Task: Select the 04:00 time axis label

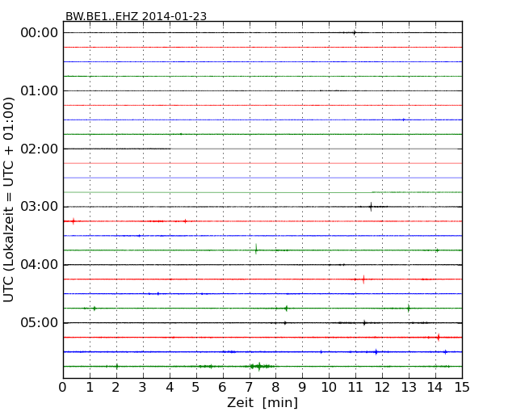Action: (40, 265)
